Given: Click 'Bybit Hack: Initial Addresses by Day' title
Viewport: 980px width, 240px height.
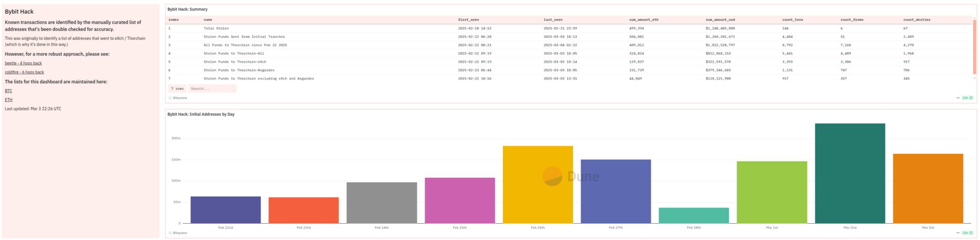Looking at the screenshot, I should (x=201, y=114).
